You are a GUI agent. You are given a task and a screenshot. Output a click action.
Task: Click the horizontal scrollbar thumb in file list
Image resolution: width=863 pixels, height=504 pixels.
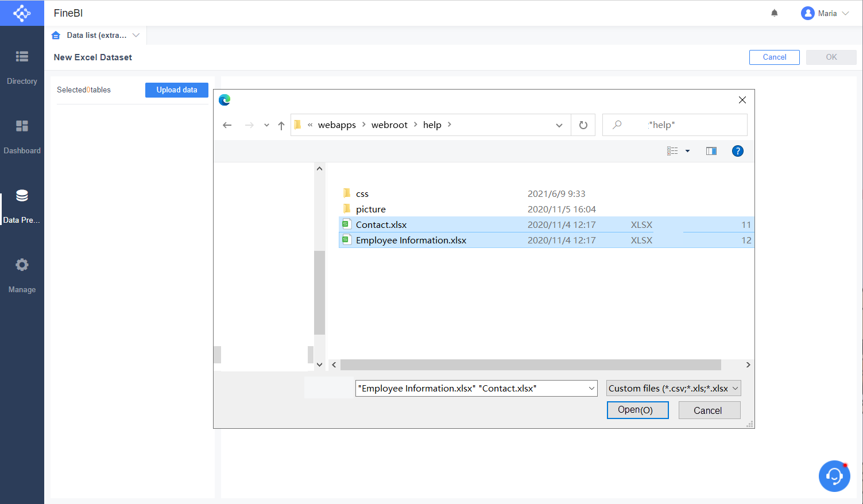[531, 365]
